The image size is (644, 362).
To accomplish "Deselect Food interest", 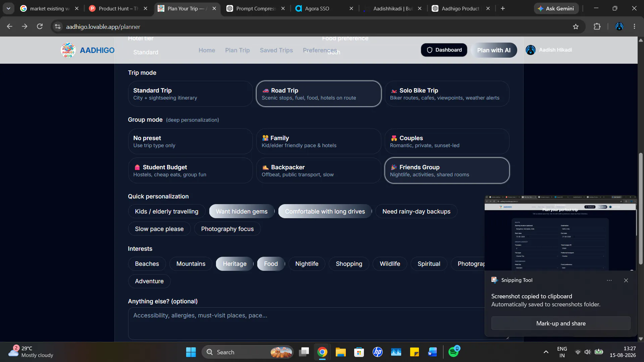I will pyautogui.click(x=271, y=264).
